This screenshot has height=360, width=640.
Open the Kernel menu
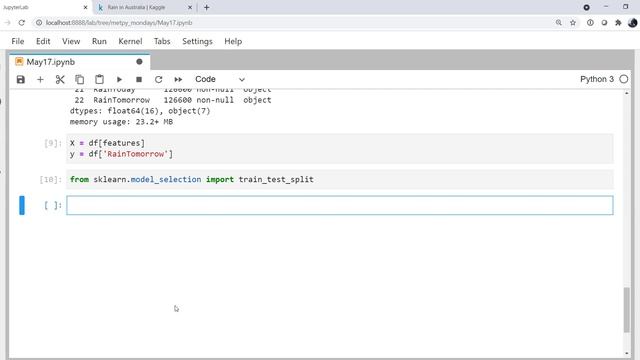point(130,41)
